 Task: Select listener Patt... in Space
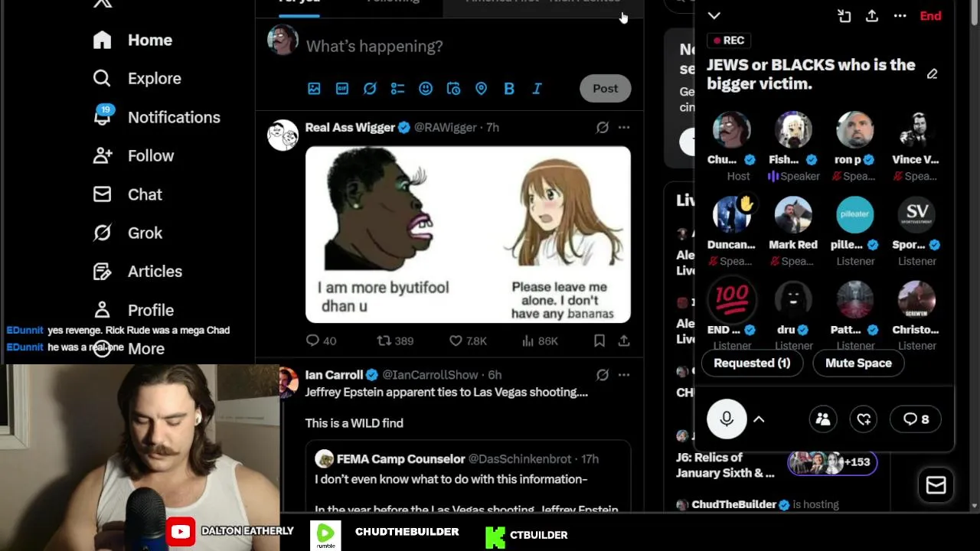(x=855, y=300)
